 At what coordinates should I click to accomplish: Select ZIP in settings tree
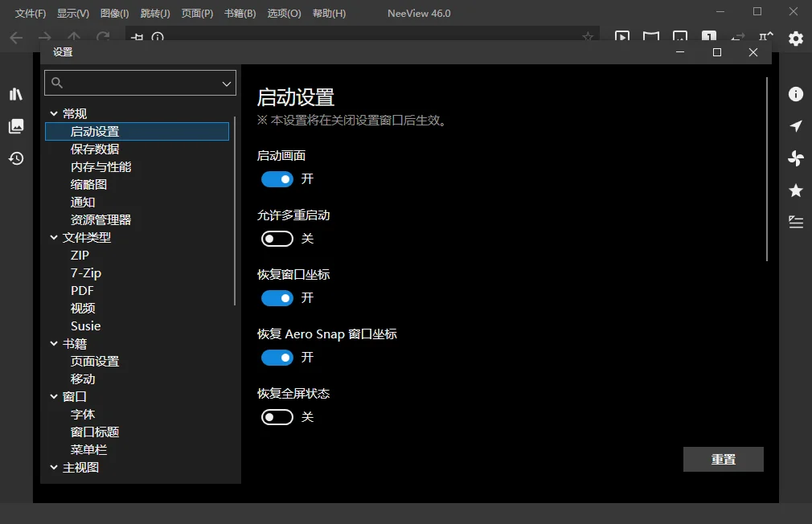(80, 256)
